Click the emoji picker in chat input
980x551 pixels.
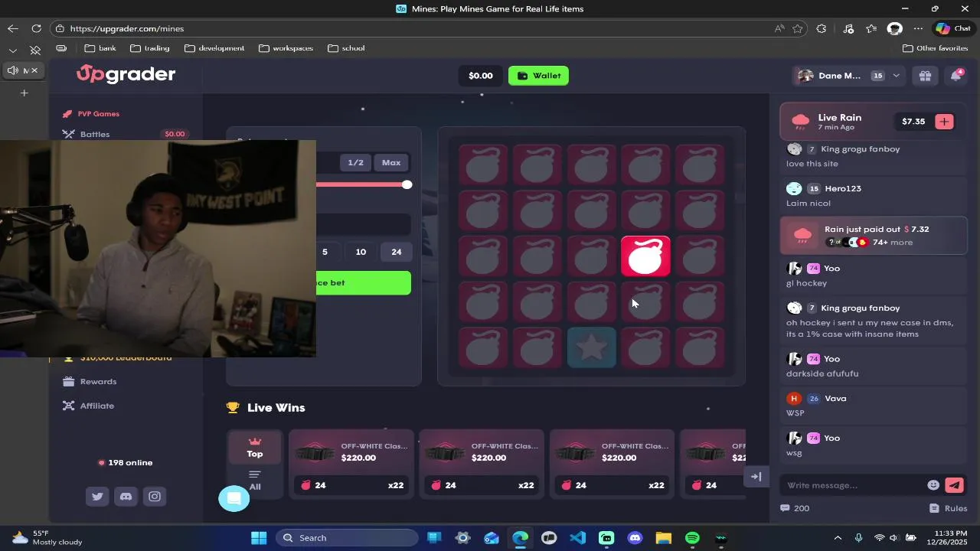(x=933, y=485)
